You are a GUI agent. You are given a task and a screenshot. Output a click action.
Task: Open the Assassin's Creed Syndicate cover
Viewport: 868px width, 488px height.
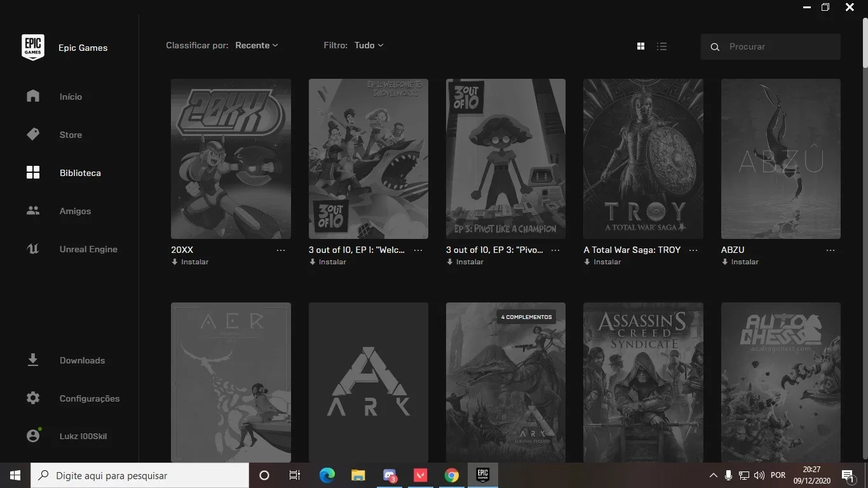pos(643,383)
